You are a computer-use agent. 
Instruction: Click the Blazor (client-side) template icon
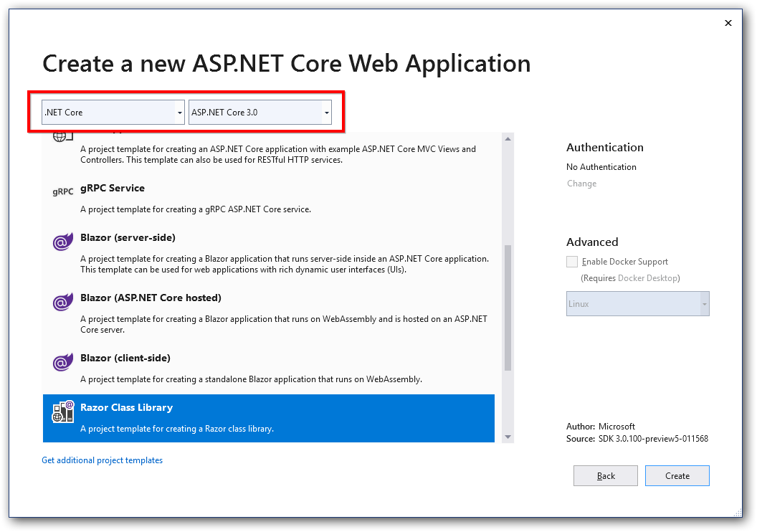click(x=62, y=362)
